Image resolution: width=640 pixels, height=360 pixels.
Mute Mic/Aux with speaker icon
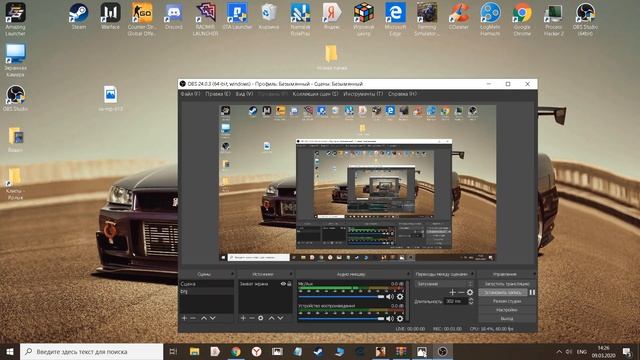pyautogui.click(x=390, y=297)
